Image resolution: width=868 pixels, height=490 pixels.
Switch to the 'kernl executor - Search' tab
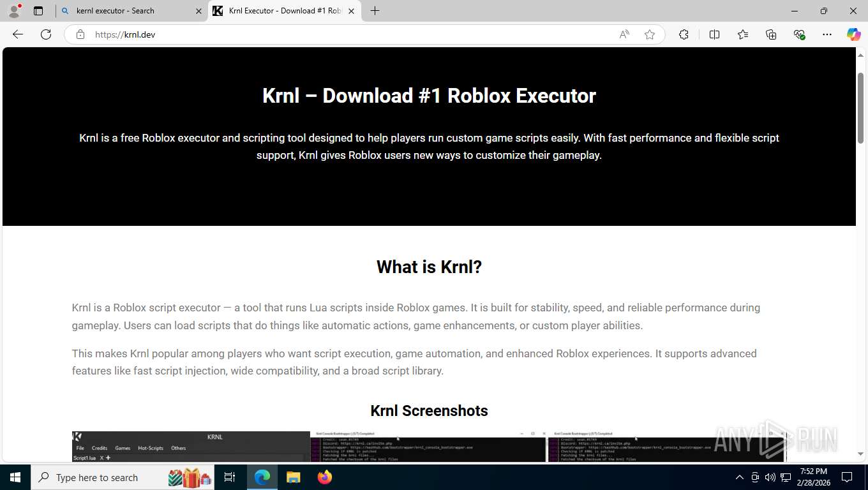pos(131,11)
